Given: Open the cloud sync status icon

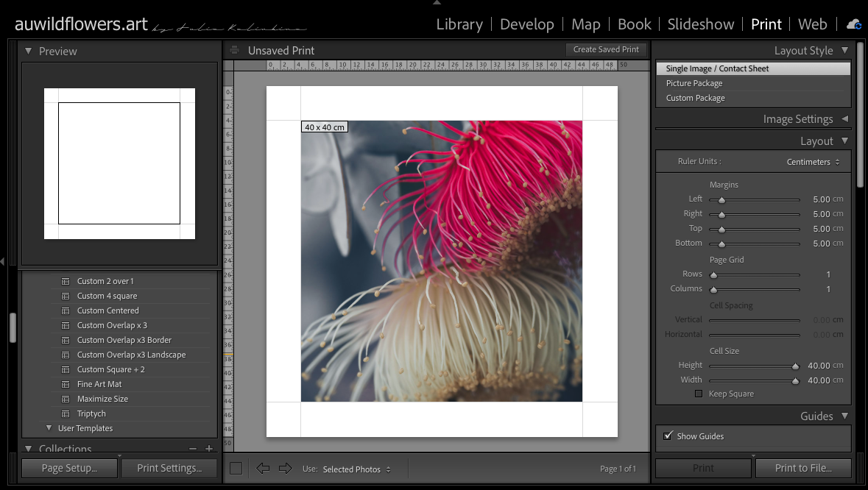Looking at the screenshot, I should click(x=854, y=24).
